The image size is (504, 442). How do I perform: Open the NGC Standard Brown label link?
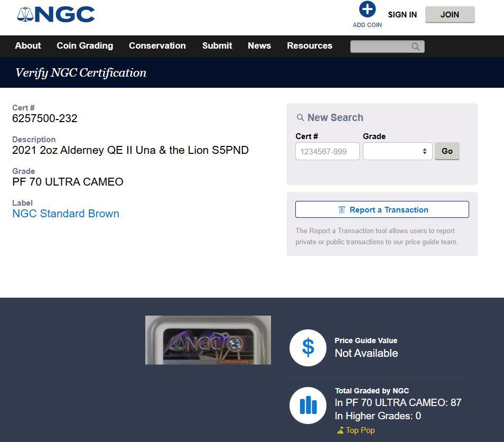pyautogui.click(x=66, y=214)
